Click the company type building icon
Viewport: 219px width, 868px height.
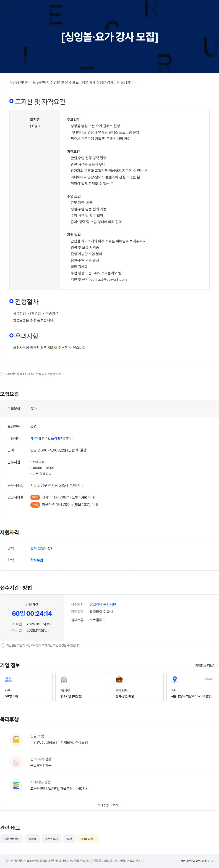tap(64, 680)
